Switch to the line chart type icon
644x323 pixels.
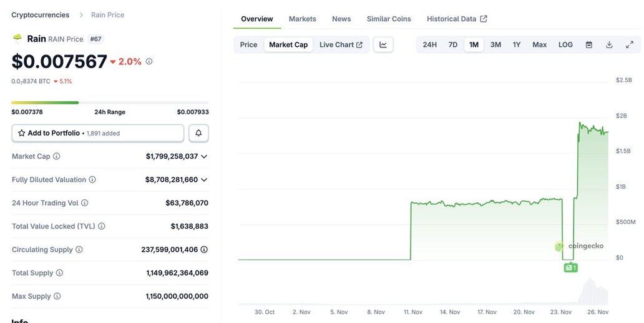(x=383, y=45)
